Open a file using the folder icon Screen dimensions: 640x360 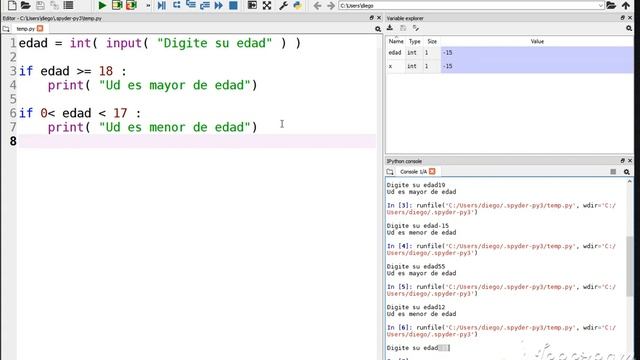[x=26, y=5]
